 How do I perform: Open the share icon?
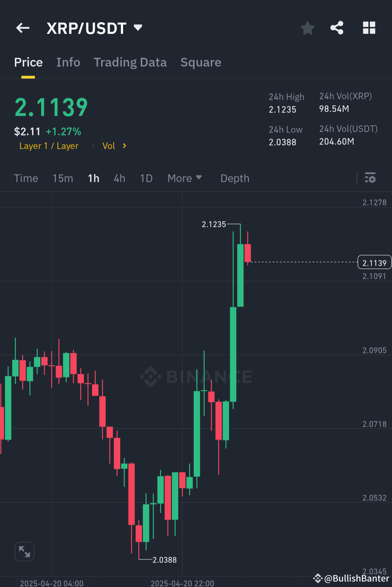(x=336, y=28)
